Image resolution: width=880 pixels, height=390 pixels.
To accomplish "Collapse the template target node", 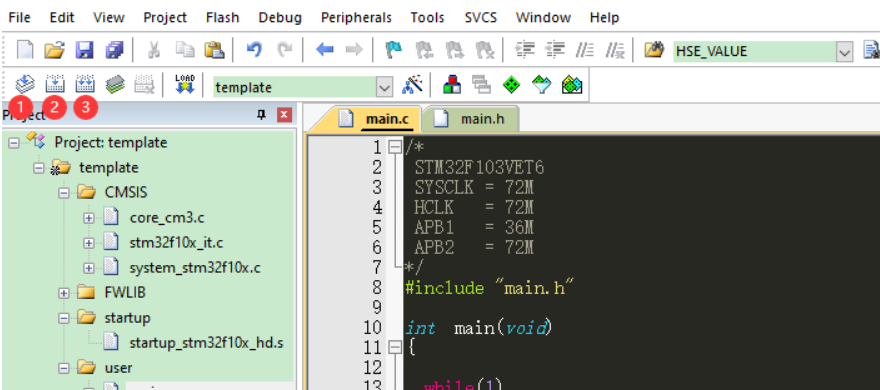I will tap(39, 168).
